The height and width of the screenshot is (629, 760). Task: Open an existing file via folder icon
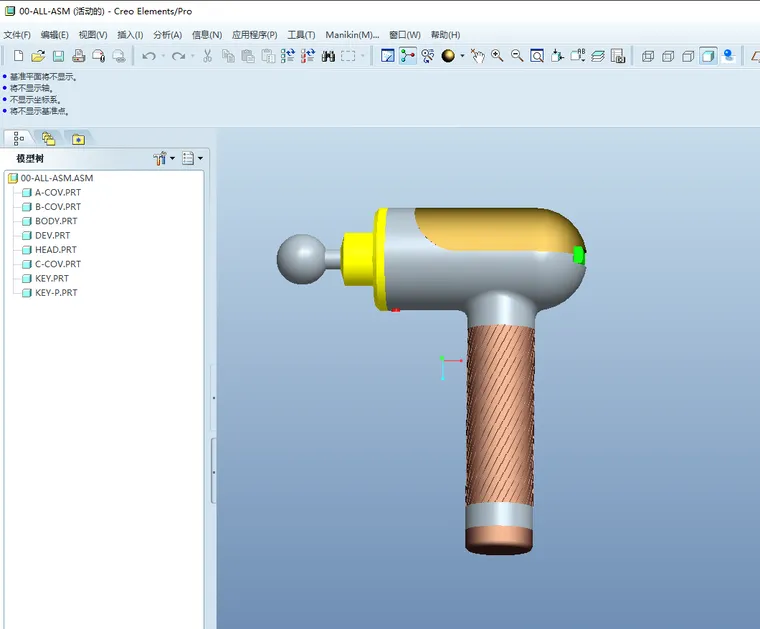tap(38, 56)
